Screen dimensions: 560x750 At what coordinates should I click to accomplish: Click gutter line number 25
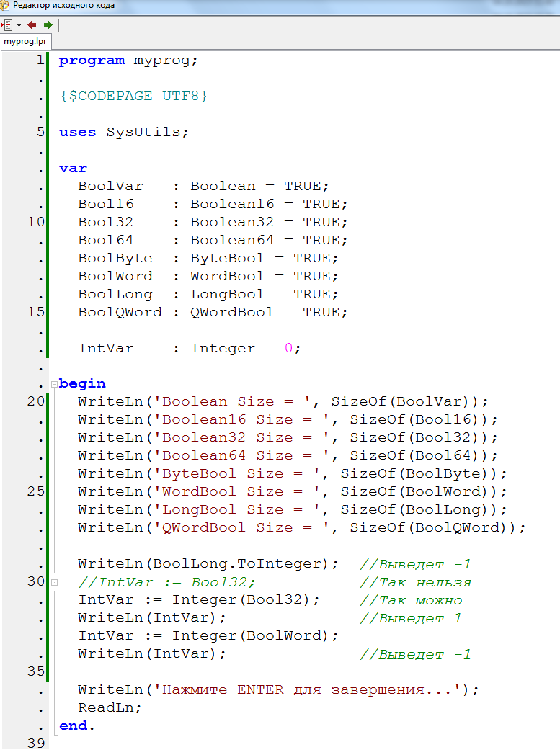pyautogui.click(x=36, y=491)
